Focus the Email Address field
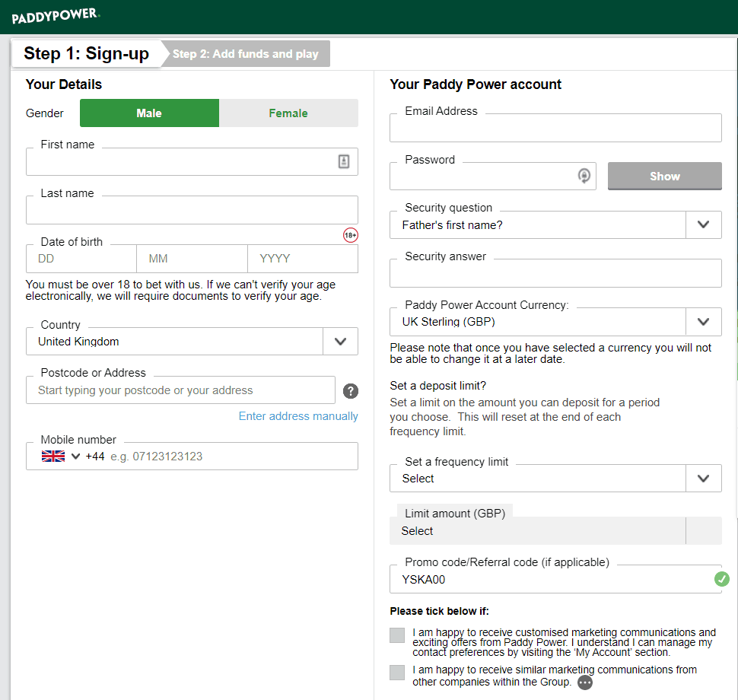Image resolution: width=738 pixels, height=700 pixels. pos(555,128)
